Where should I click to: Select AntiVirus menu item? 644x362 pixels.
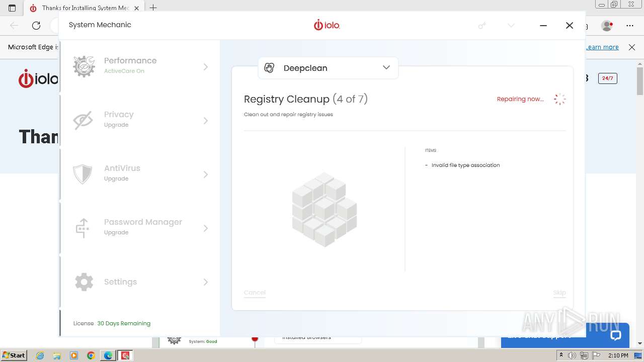pyautogui.click(x=139, y=174)
